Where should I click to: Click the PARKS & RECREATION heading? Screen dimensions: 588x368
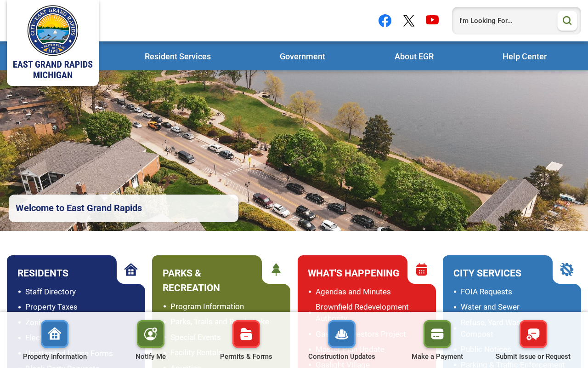pos(191,281)
